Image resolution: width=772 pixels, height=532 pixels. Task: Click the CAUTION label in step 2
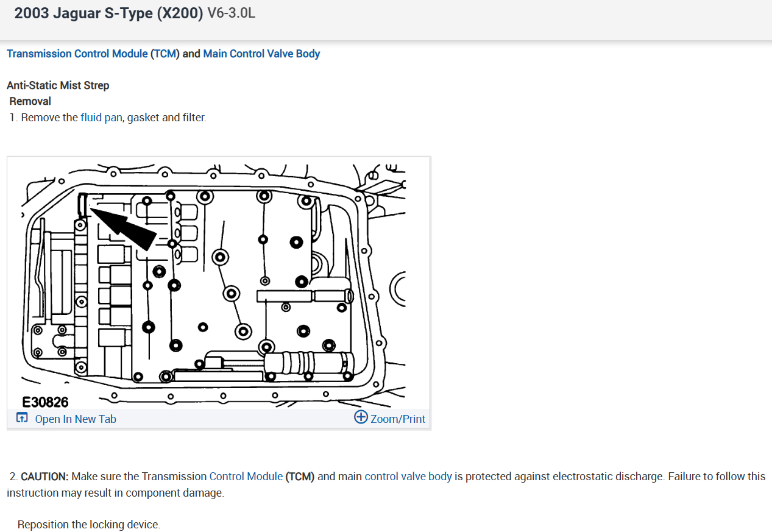[x=44, y=476]
